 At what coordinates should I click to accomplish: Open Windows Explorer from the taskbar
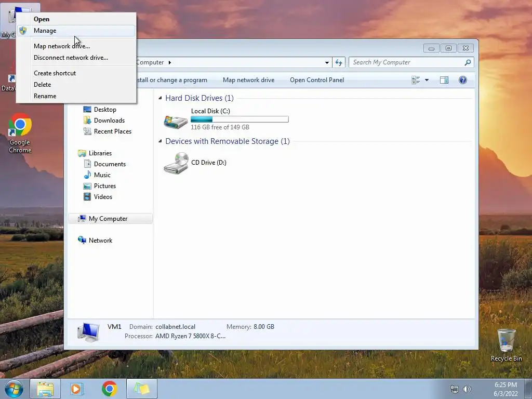45,389
